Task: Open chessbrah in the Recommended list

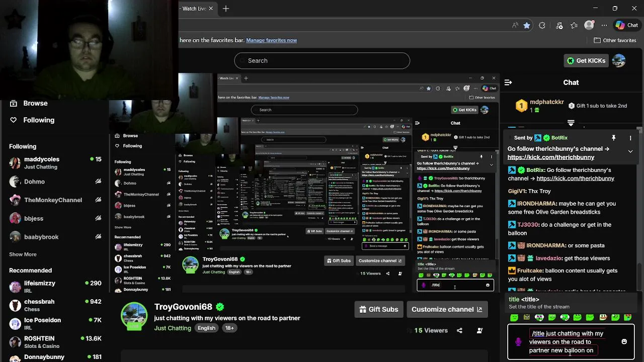Action: tap(55, 305)
